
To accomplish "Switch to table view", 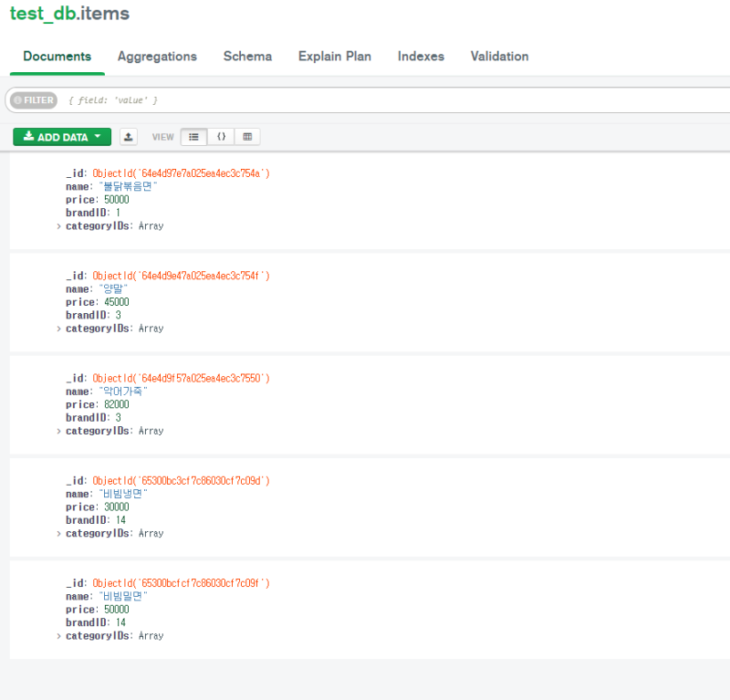I will [x=247, y=137].
